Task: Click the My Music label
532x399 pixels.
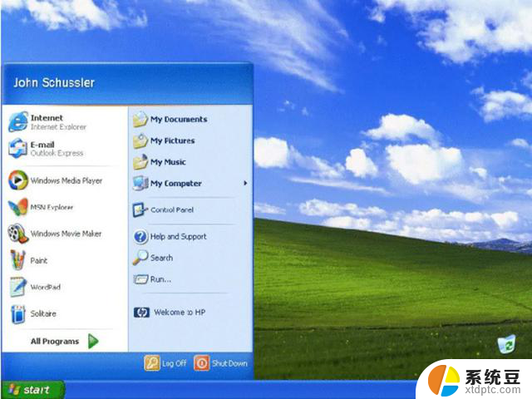Action: 168,162
